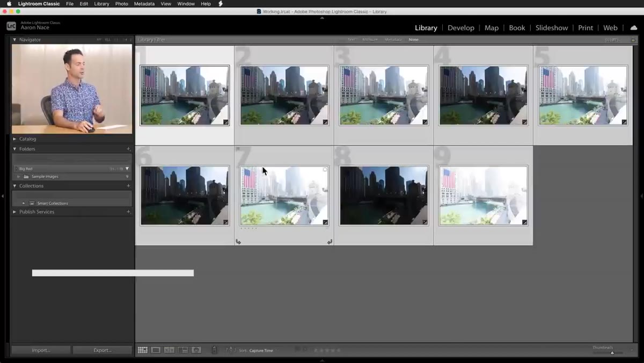Open the Book module
Image resolution: width=644 pixels, height=363 pixels.
point(517,28)
